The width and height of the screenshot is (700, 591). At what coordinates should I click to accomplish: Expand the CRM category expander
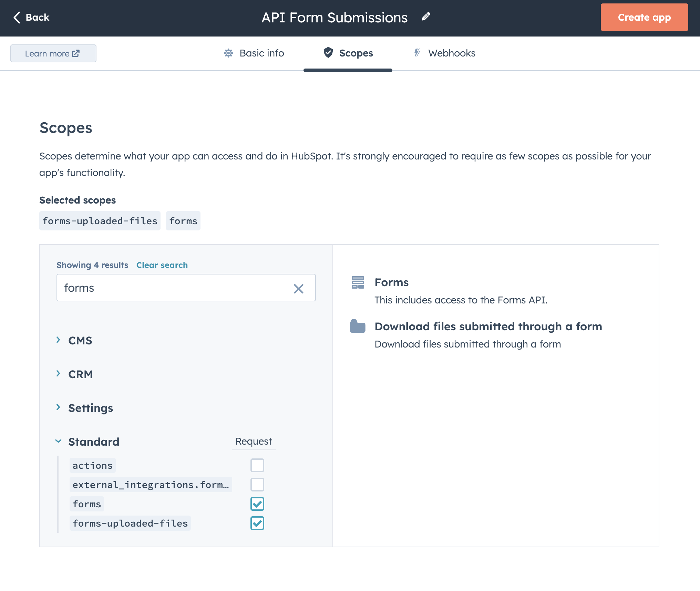click(x=59, y=373)
